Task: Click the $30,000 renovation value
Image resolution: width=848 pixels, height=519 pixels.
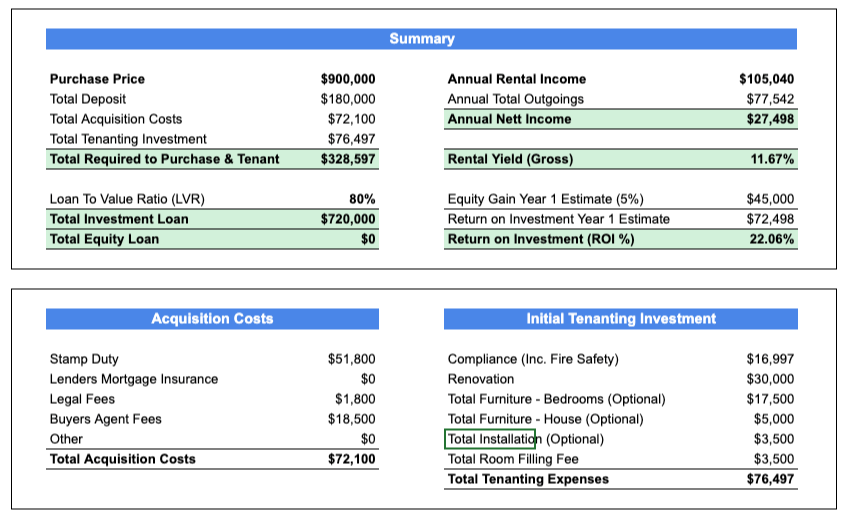Action: coord(770,379)
